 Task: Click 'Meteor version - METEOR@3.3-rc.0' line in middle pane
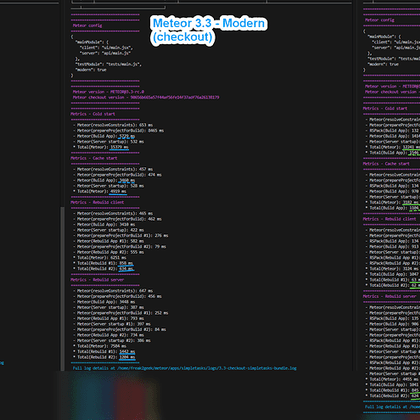(108, 92)
